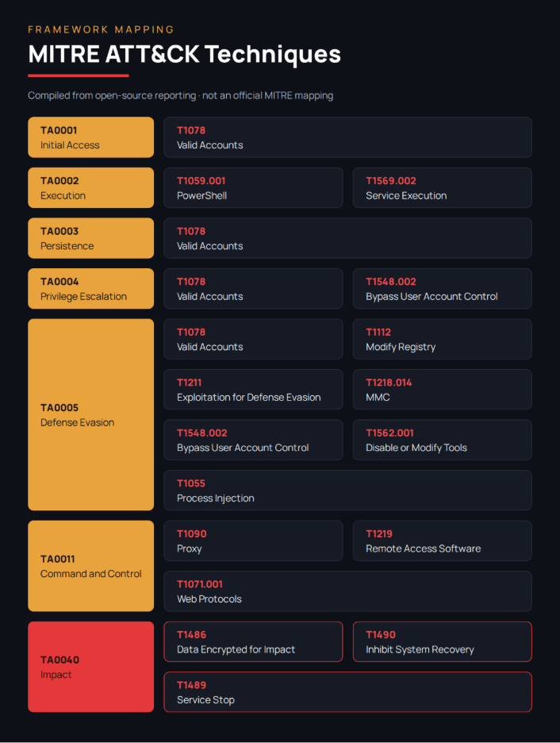
Task: Select the T1071.001 Web Protocols card
Action: 348,591
